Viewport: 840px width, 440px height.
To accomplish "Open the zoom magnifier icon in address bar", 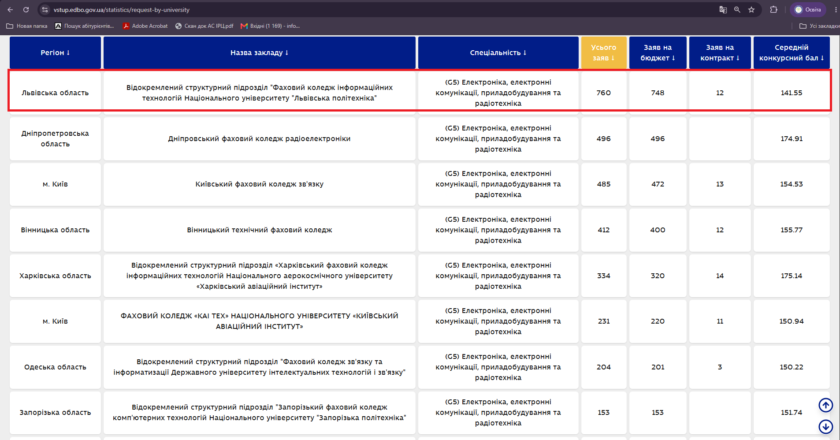I will [737, 10].
